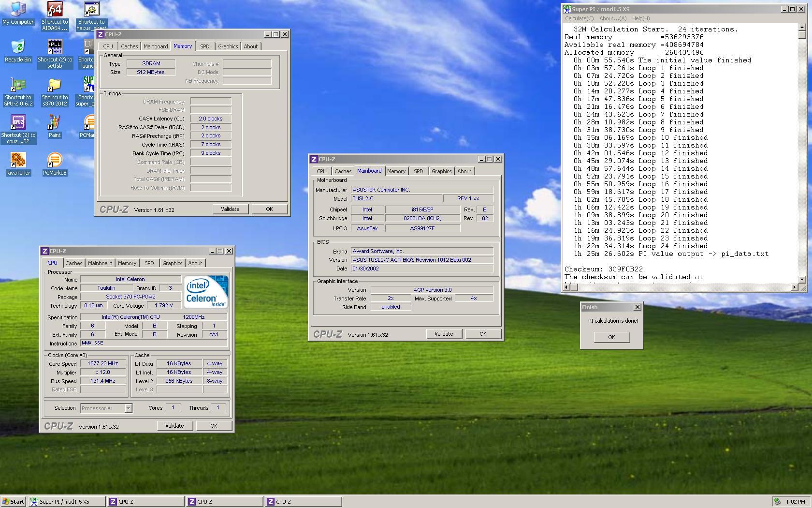The image size is (812, 508).
Task: Open Calculate menu in Super PI
Action: tap(579, 18)
